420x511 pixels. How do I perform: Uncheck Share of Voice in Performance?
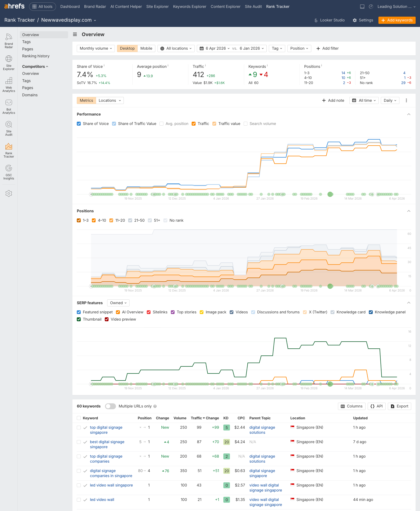79,124
